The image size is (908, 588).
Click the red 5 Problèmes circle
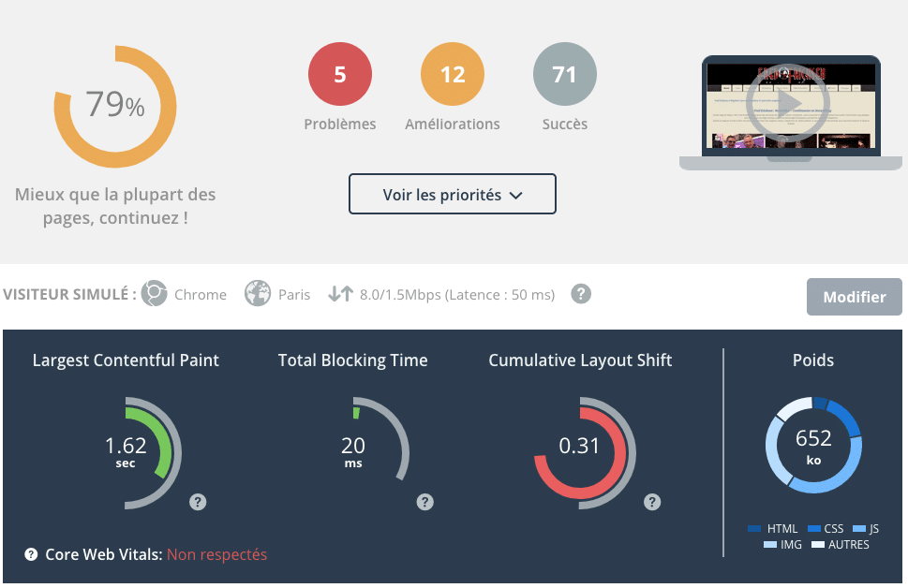tap(340, 75)
